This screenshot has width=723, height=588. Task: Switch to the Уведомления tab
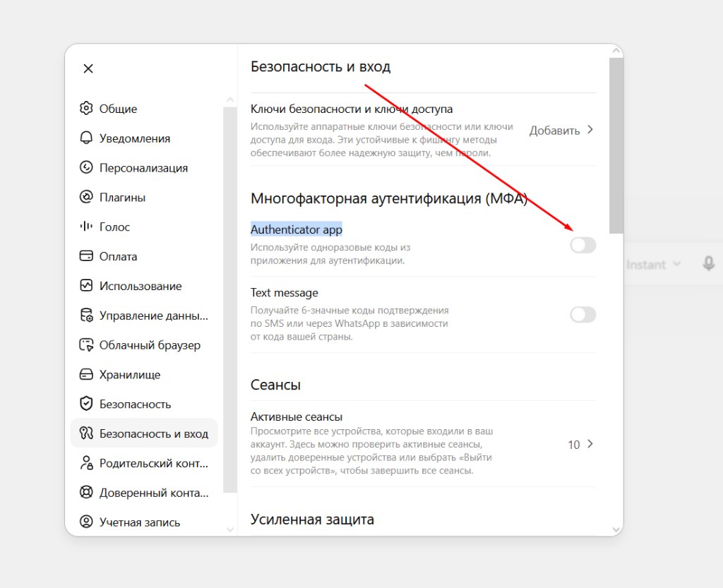coord(144,138)
